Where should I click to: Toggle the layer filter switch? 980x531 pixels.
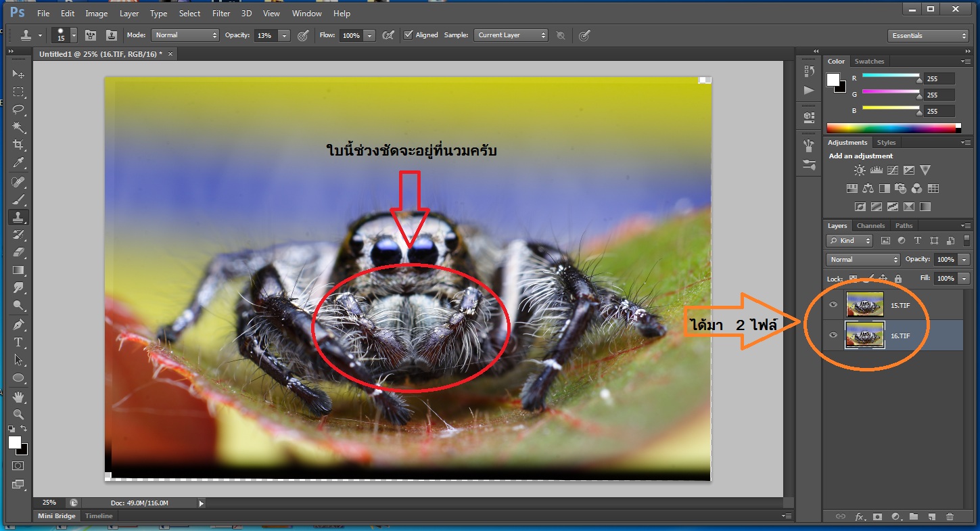[x=966, y=240]
